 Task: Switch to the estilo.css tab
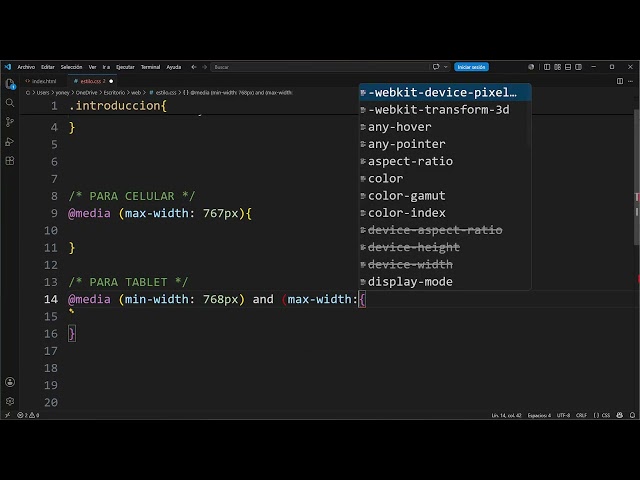pos(90,81)
